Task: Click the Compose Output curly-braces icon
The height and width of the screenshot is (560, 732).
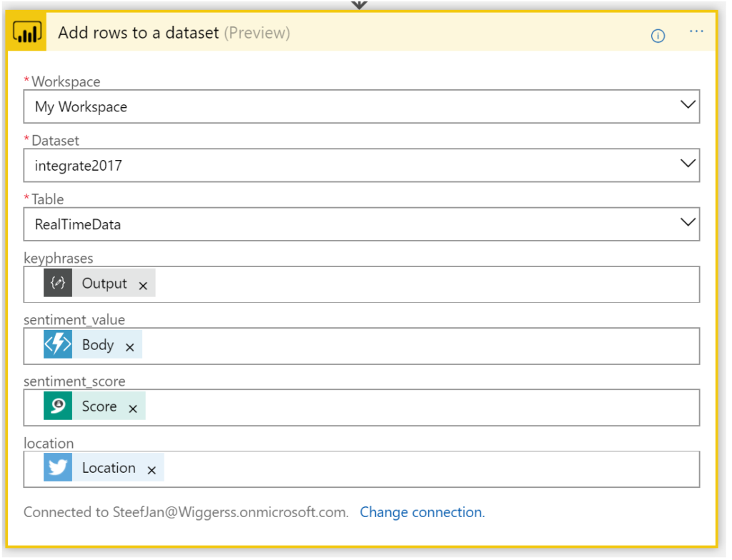Action: [x=58, y=283]
